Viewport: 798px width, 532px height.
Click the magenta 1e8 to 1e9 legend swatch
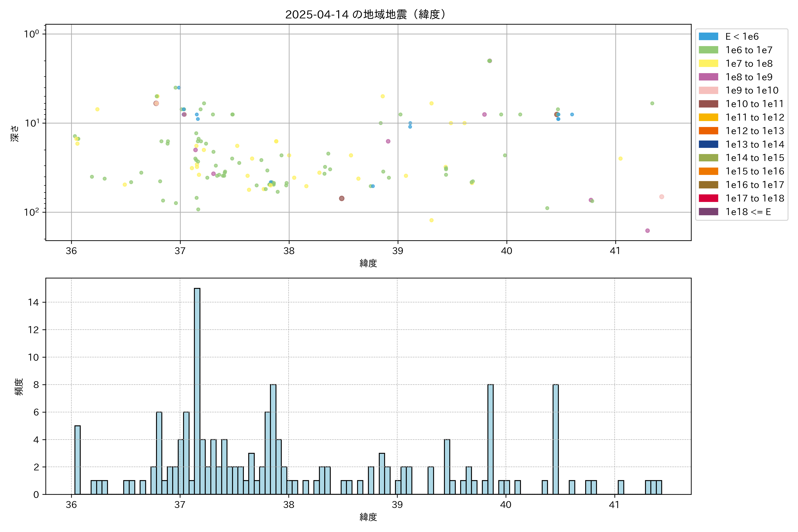(708, 77)
